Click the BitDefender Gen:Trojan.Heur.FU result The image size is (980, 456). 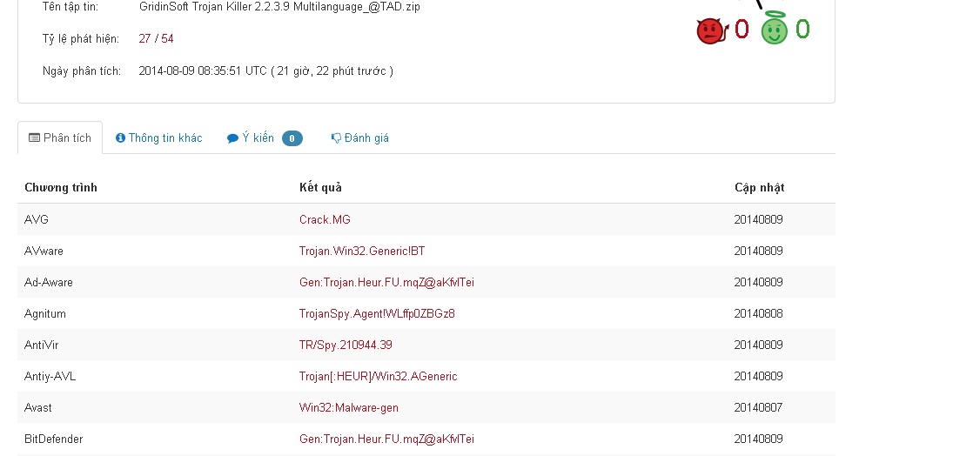[387, 439]
